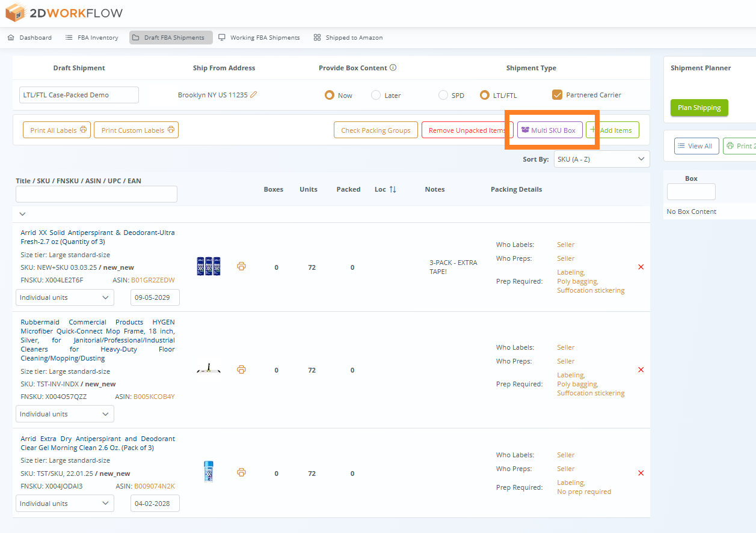Viewport: 756px width, 533px height.
Task: Click the printer icon beside the Rubbermaid mop frame
Action: pyautogui.click(x=241, y=370)
